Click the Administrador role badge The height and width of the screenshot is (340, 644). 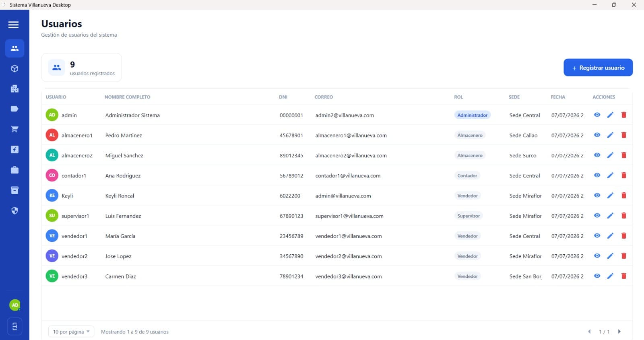click(x=473, y=115)
